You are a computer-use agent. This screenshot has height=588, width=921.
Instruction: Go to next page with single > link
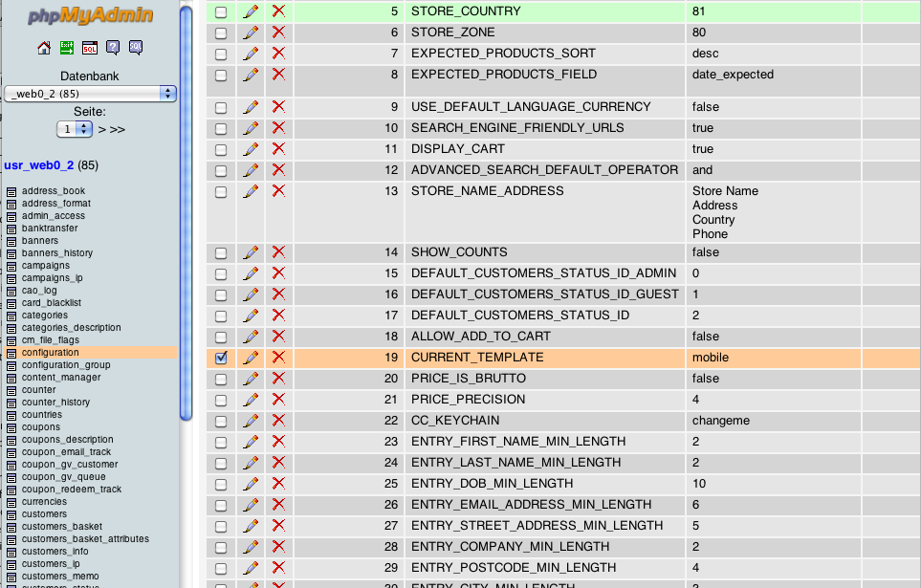[101, 129]
